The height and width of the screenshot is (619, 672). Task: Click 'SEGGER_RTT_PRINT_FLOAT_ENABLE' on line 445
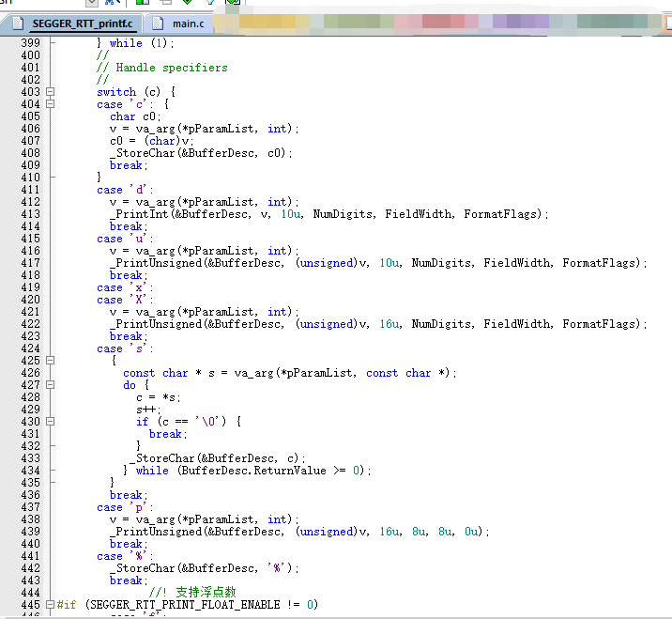click(x=185, y=604)
